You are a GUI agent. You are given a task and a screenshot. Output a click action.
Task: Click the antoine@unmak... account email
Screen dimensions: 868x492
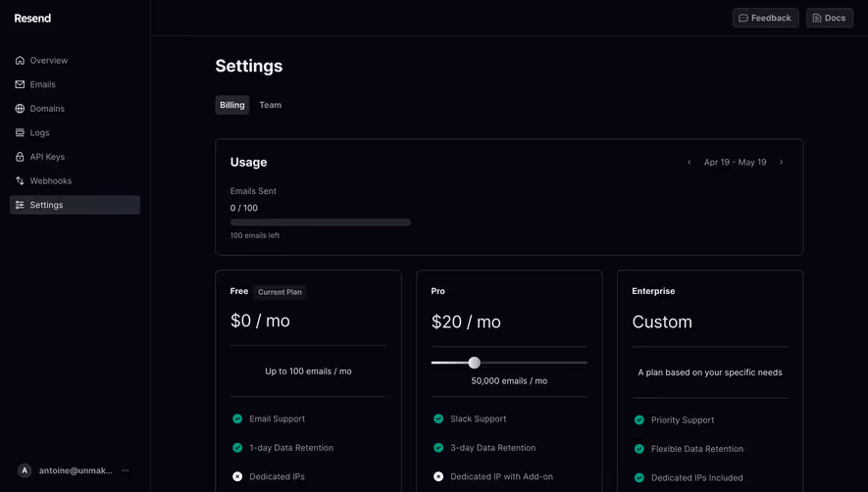coord(76,470)
